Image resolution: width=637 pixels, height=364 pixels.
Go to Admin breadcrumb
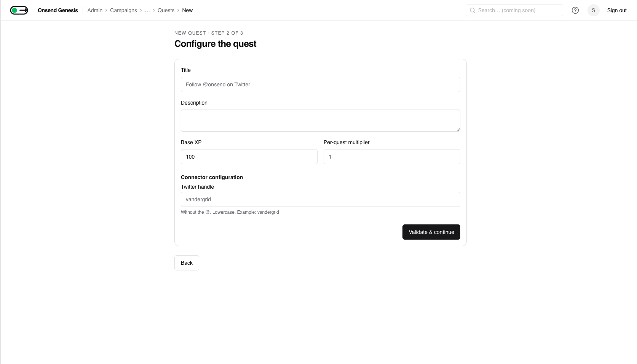click(95, 10)
